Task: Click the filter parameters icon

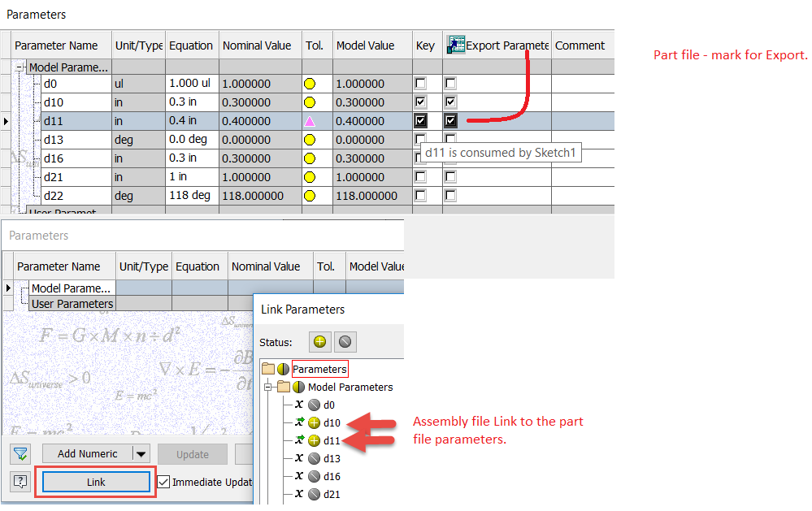Action: click(x=19, y=455)
